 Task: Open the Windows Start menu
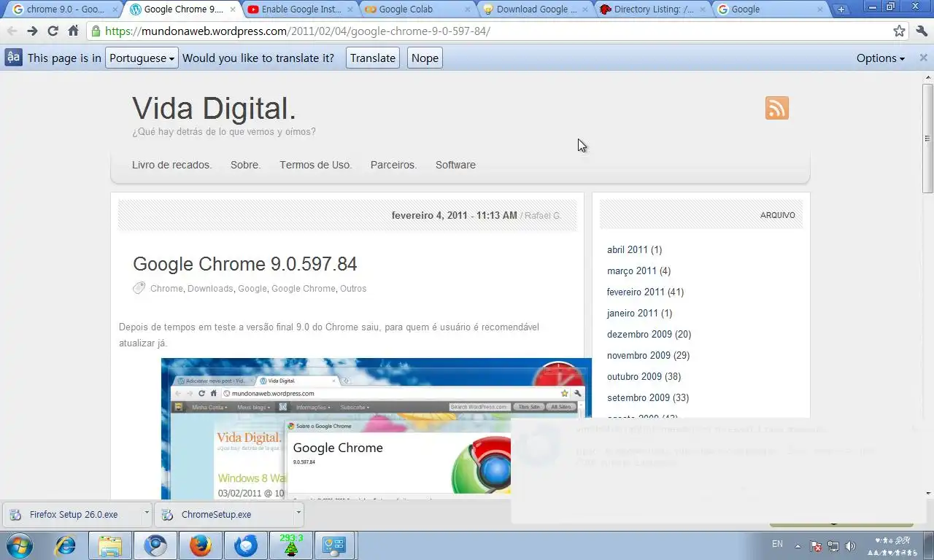(x=19, y=545)
